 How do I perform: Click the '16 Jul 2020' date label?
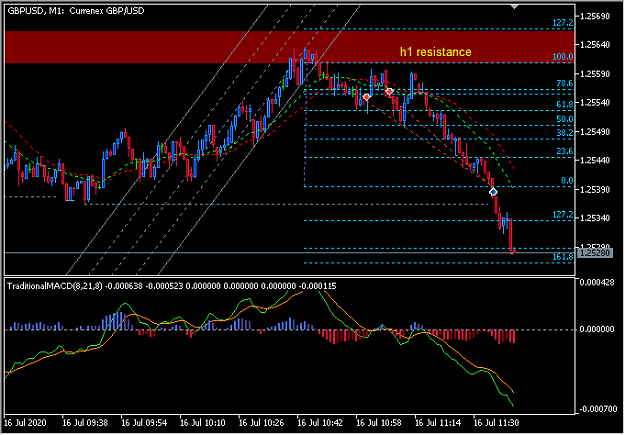pyautogui.click(x=25, y=423)
